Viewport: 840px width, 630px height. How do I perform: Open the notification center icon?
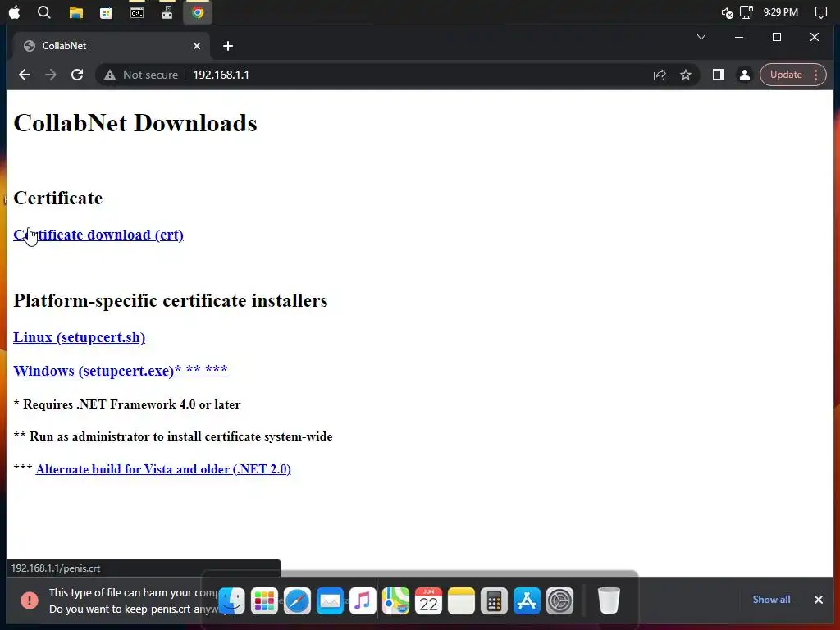tap(820, 12)
